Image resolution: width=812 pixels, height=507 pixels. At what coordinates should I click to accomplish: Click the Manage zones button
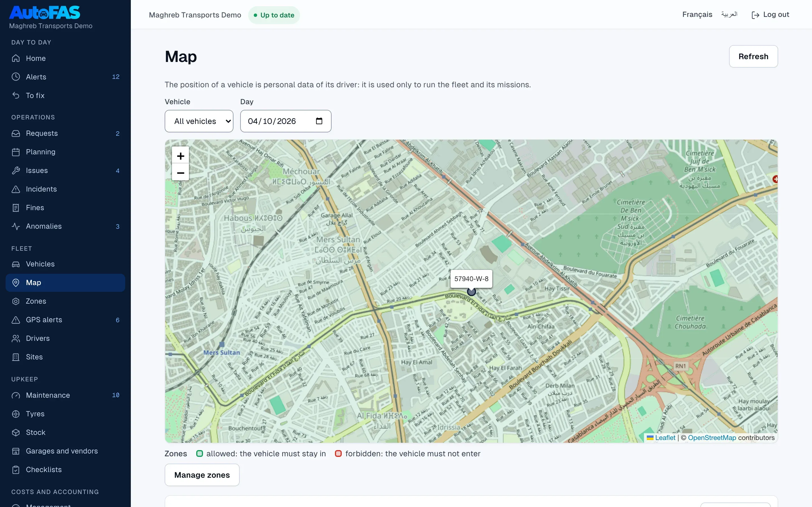click(202, 475)
